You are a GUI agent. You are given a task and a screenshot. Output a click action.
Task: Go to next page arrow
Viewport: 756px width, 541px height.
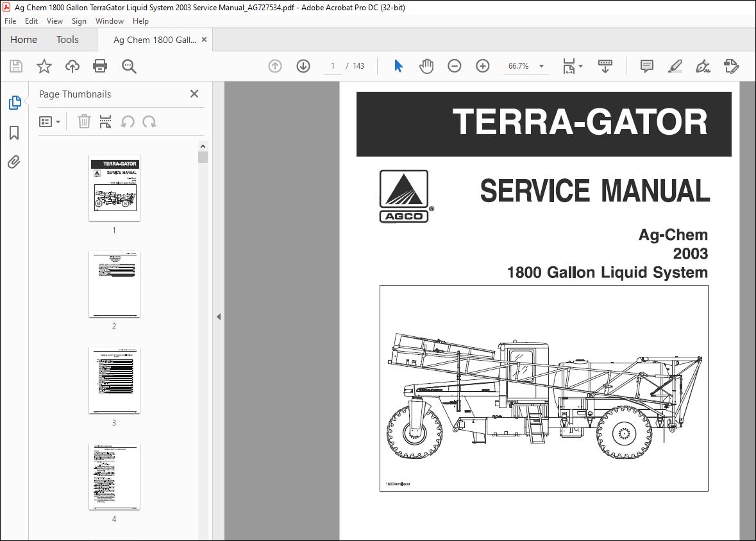pos(303,66)
